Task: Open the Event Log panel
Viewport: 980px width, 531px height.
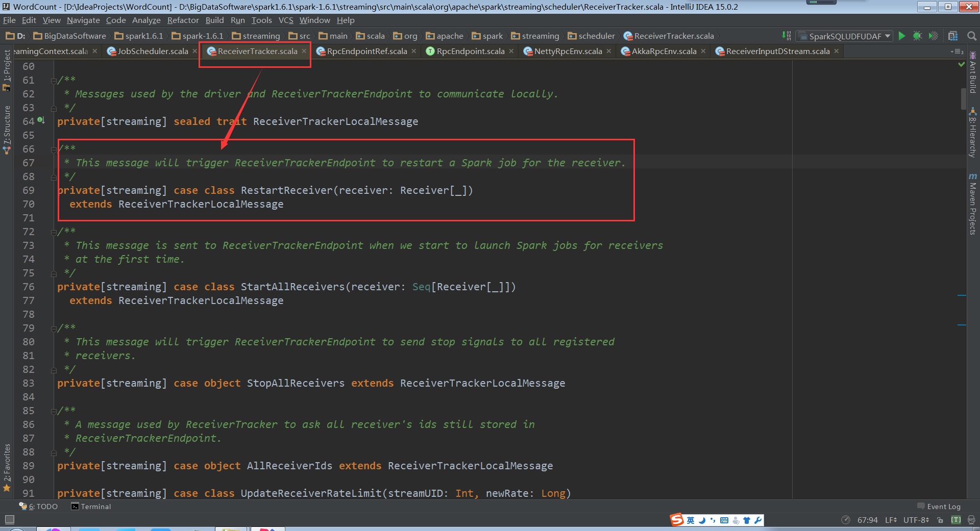Action: (939, 507)
